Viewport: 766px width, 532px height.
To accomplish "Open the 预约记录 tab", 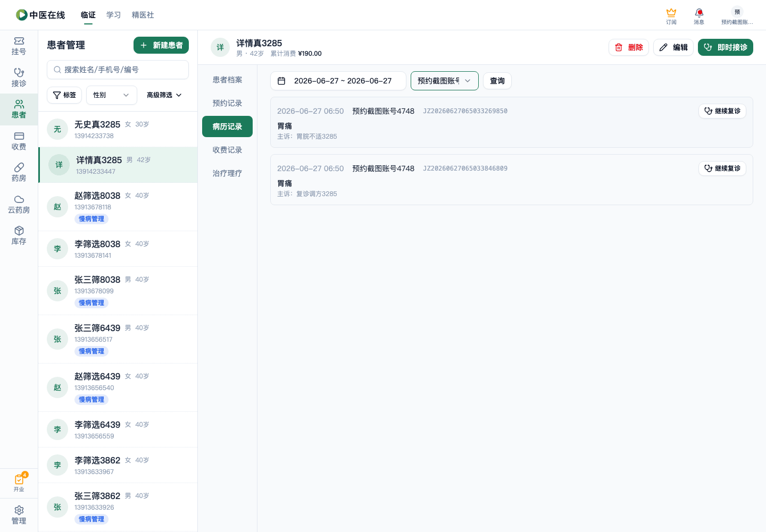I will click(x=227, y=103).
